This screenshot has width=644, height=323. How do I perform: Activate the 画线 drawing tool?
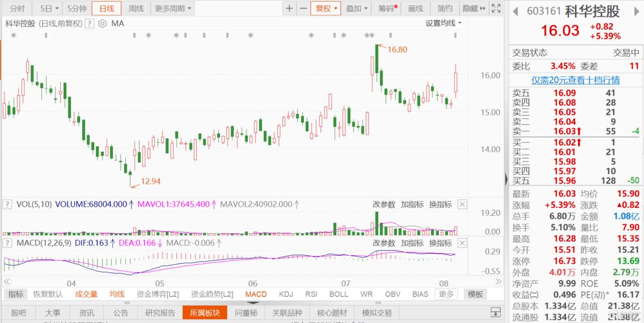click(x=416, y=8)
